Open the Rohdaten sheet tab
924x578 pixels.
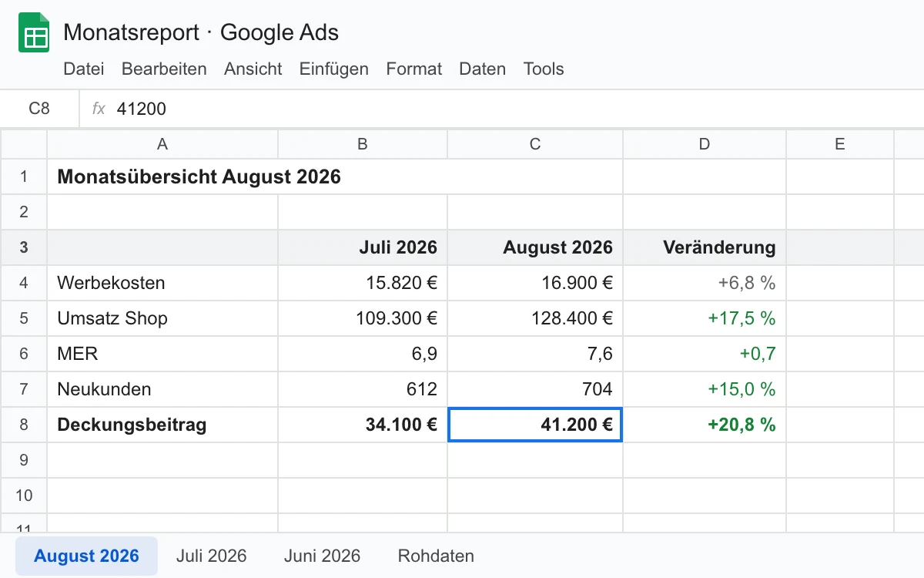point(436,556)
